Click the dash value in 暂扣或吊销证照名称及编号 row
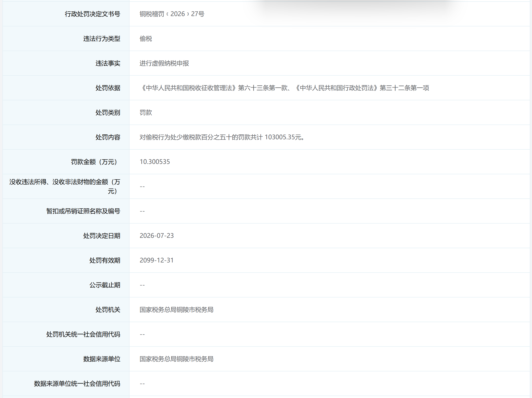The width and height of the screenshot is (532, 398). [x=142, y=211]
